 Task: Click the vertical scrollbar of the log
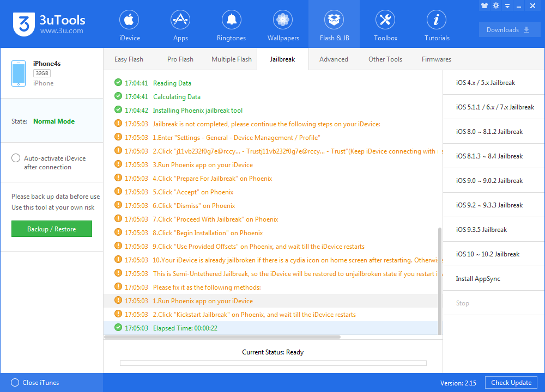click(x=440, y=281)
